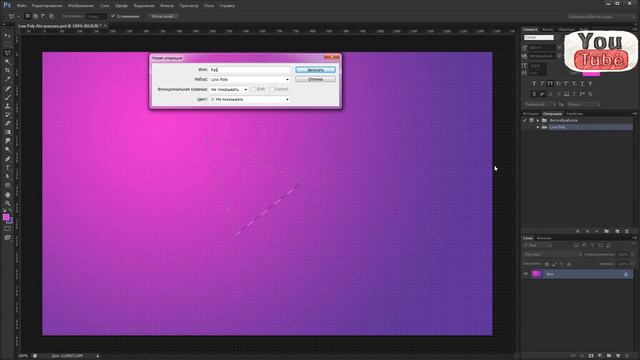Open the Фильтр menu
640x360 pixels.
tap(167, 6)
